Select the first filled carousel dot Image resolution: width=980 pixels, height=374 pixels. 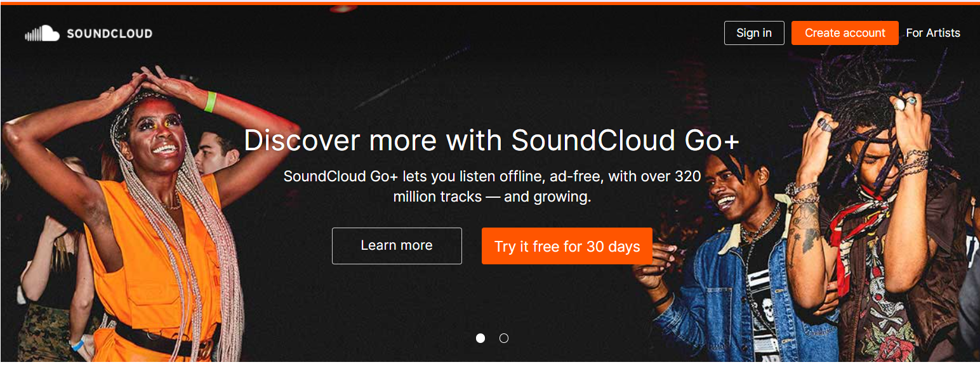click(480, 339)
